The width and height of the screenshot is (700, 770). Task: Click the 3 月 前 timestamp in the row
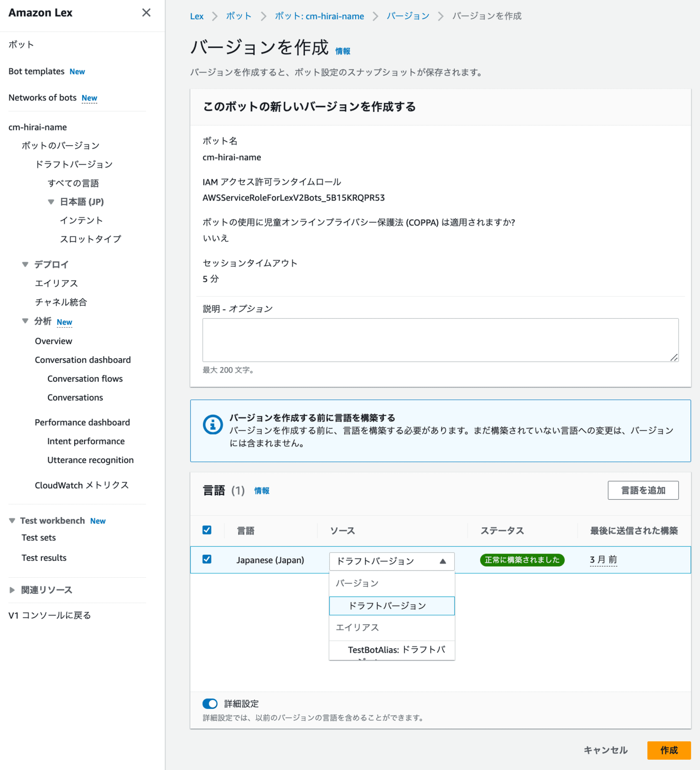[x=603, y=559]
